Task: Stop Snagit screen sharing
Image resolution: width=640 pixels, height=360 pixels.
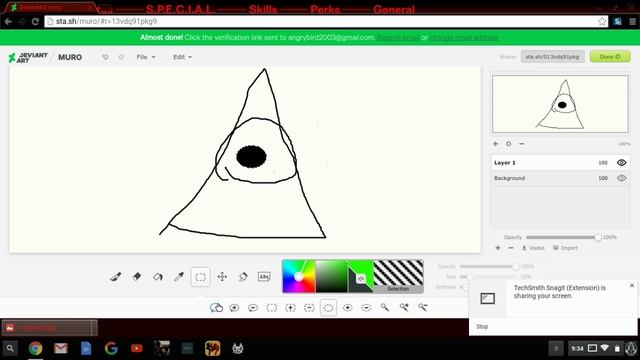Action: click(x=482, y=327)
